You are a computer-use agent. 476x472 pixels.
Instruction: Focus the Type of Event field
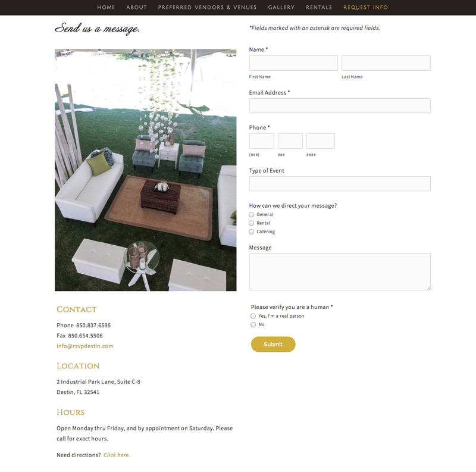(x=340, y=184)
